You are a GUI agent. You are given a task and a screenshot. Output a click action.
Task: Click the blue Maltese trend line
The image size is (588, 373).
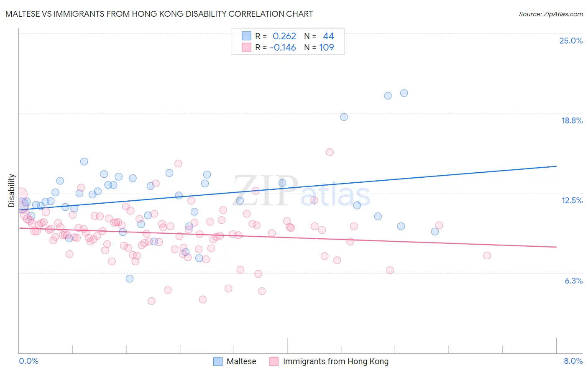[x=288, y=187]
